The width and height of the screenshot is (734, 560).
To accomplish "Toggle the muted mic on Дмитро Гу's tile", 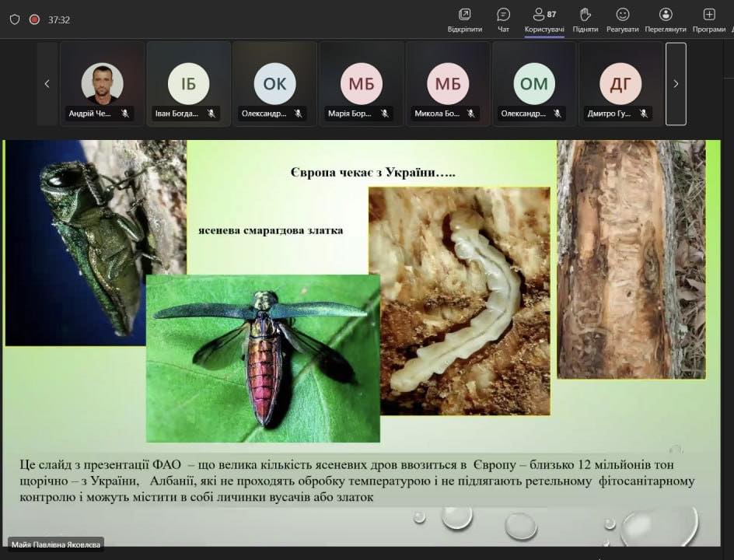I will click(644, 114).
